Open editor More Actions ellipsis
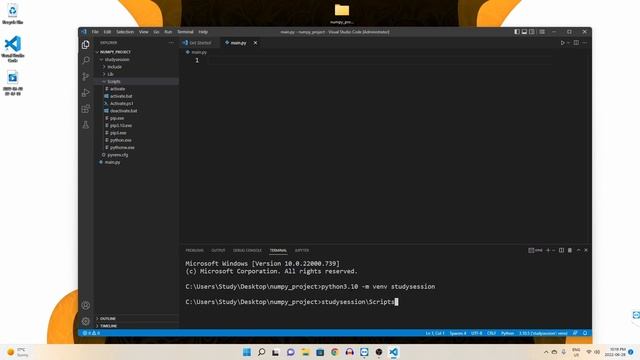The image size is (640, 360). click(x=584, y=43)
